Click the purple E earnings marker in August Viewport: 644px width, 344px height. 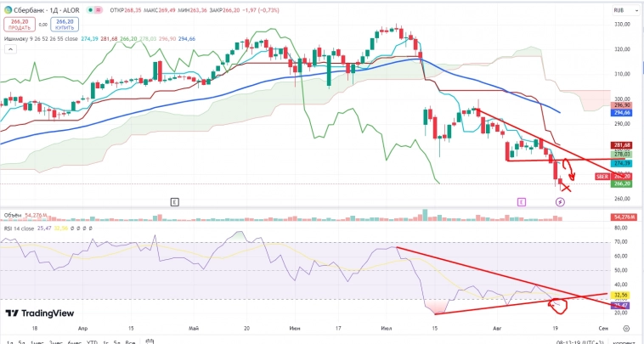(521, 202)
